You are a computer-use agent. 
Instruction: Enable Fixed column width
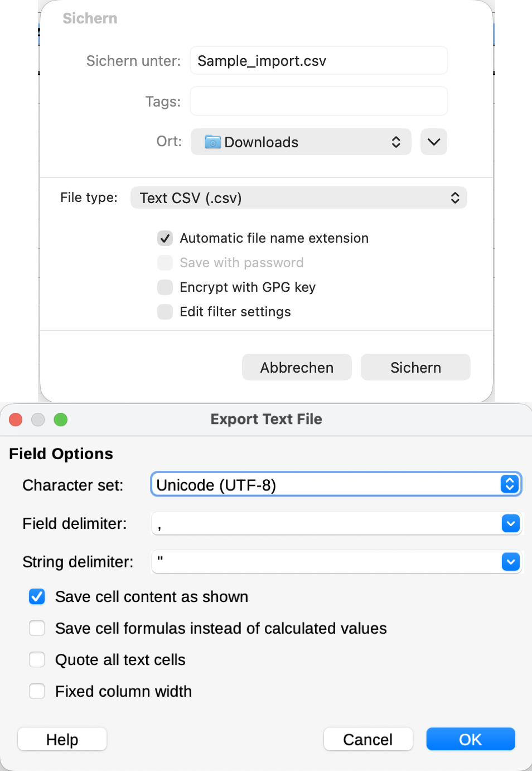37,691
